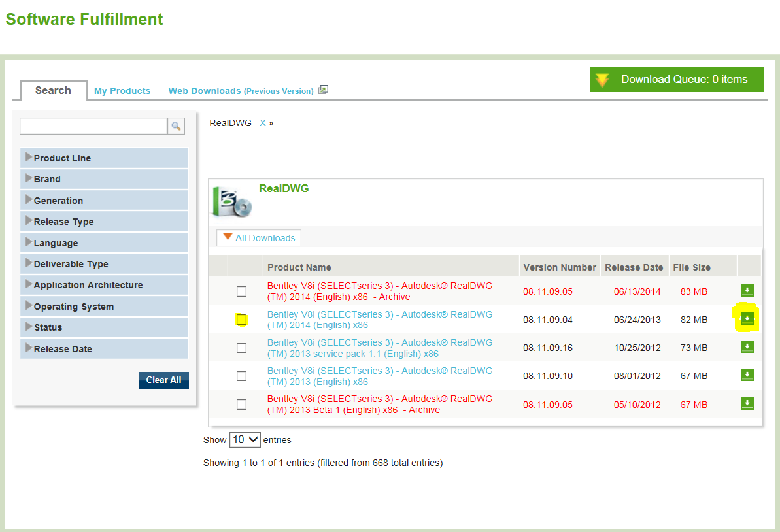Check the box for 2013 service pack 1.1

pyautogui.click(x=241, y=348)
